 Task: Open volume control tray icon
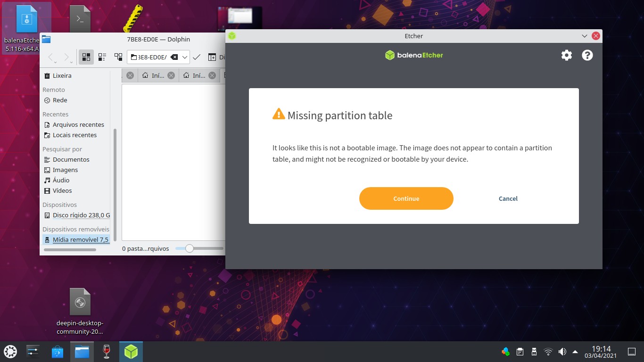[x=562, y=352]
